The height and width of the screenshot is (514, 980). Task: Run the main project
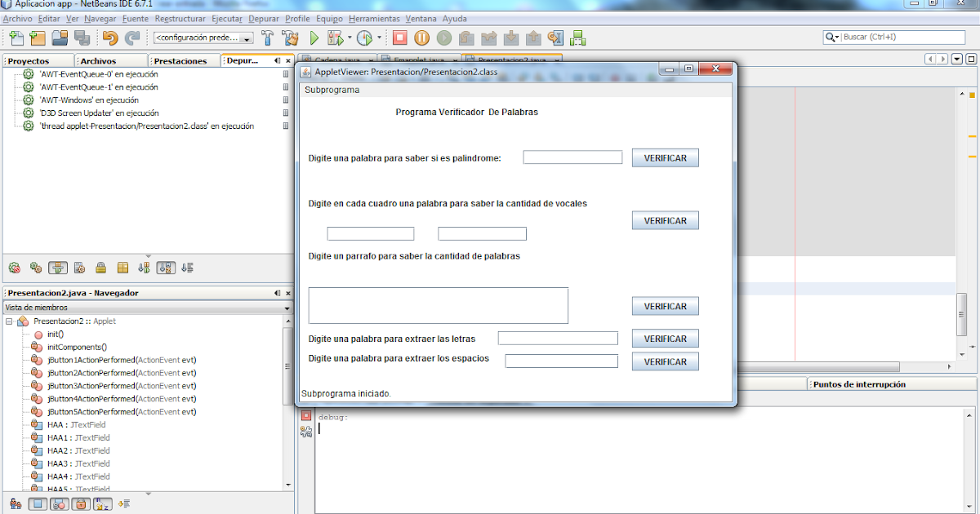[x=314, y=37]
